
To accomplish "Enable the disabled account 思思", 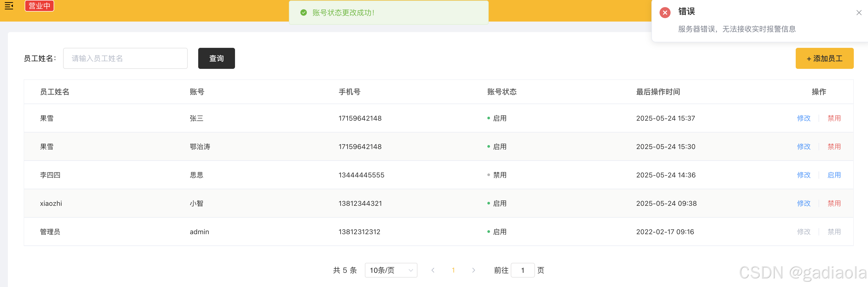I will point(834,175).
